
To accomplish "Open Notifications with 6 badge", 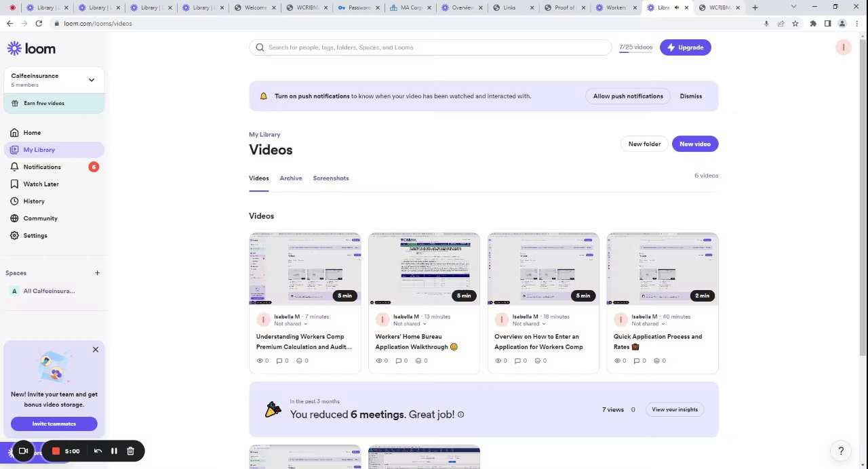I will (54, 167).
